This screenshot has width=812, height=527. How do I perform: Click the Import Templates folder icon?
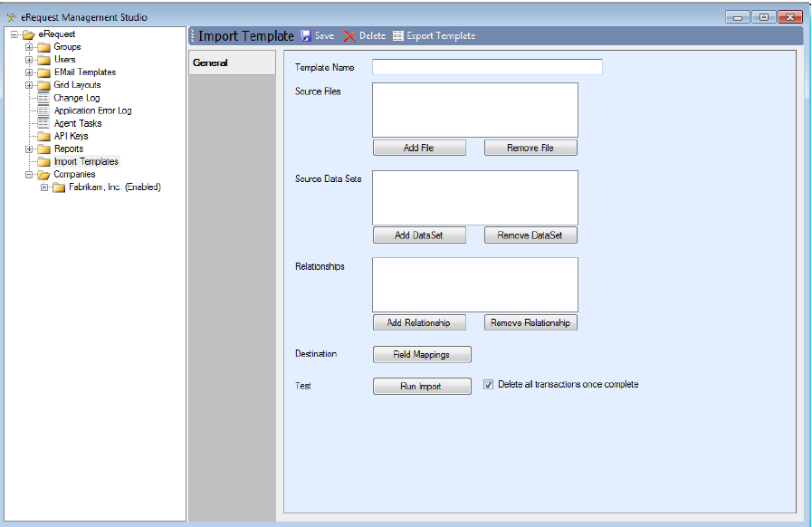coord(43,161)
